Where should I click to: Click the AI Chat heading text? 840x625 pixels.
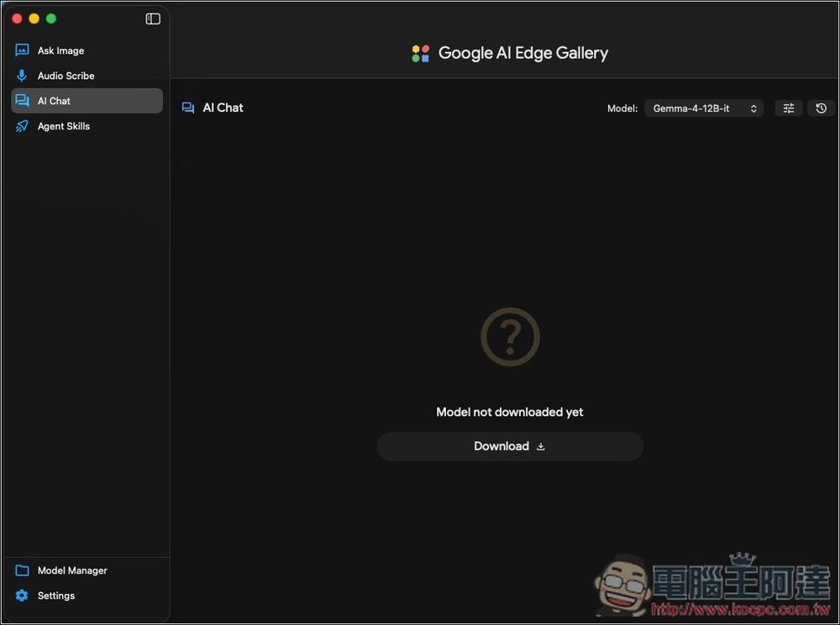(x=223, y=108)
